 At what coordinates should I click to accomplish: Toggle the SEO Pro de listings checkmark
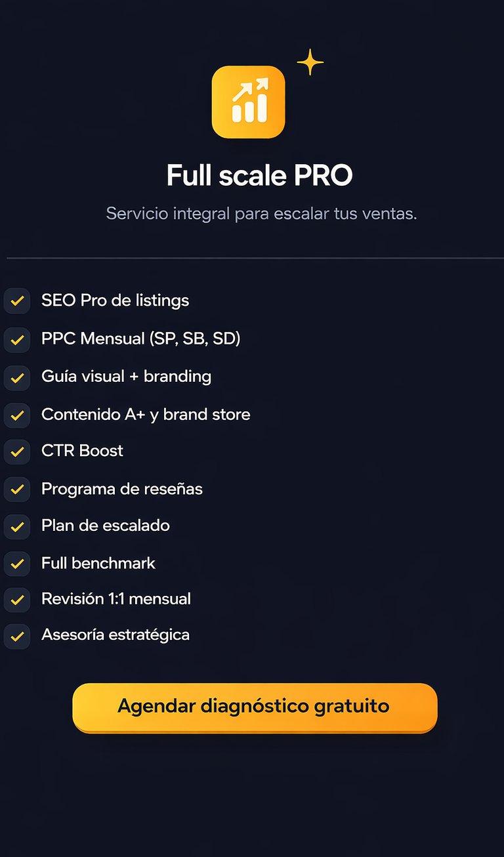[x=17, y=301]
